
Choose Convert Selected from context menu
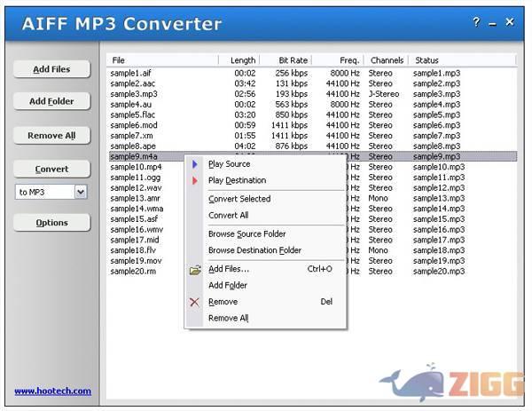tap(239, 199)
